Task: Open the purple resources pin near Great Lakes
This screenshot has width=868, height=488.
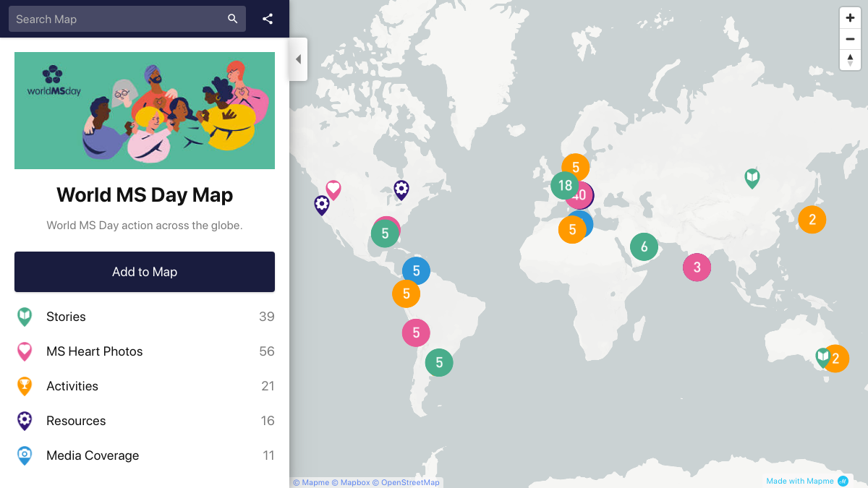Action: click(x=401, y=189)
